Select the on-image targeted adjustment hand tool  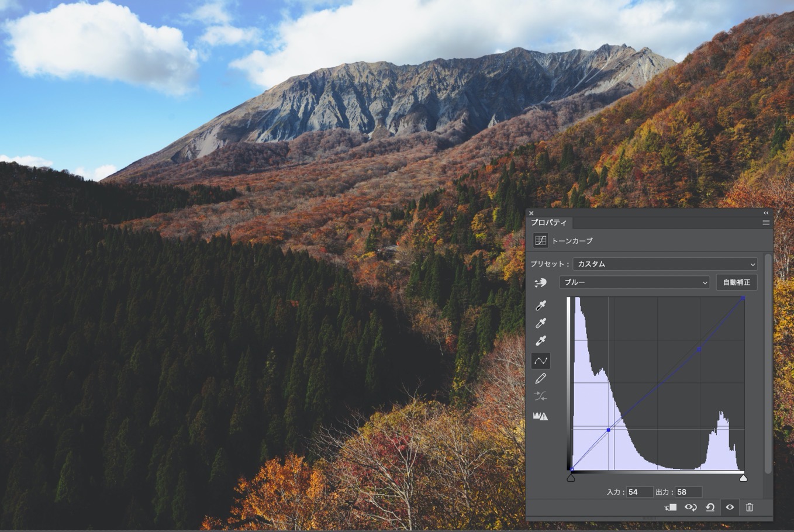click(540, 283)
